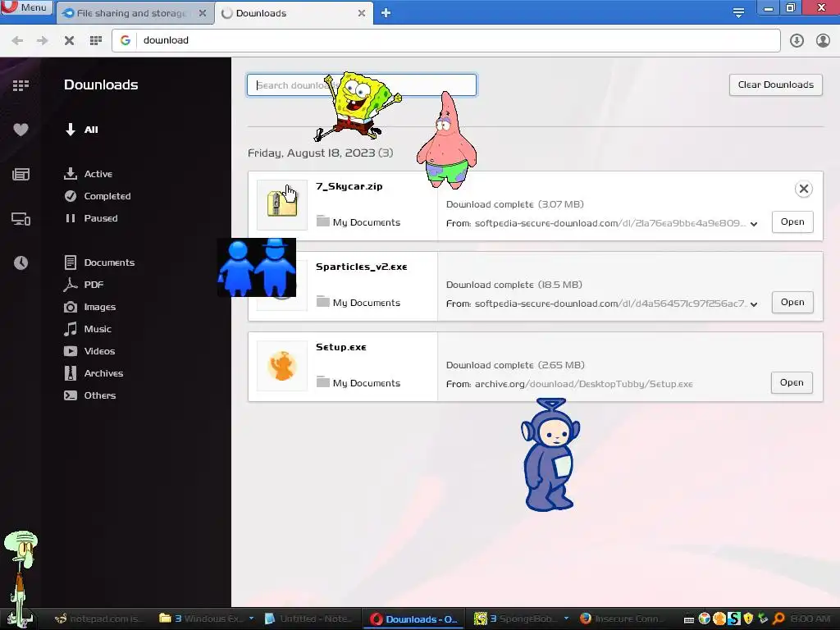Open My Documents folder for Sparticles_v2.exe
Image resolution: width=840 pixels, height=630 pixels.
pos(358,302)
